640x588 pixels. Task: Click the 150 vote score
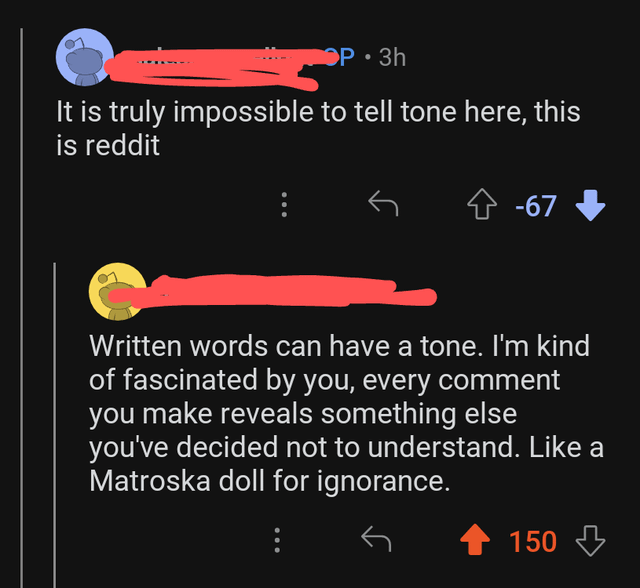click(533, 541)
